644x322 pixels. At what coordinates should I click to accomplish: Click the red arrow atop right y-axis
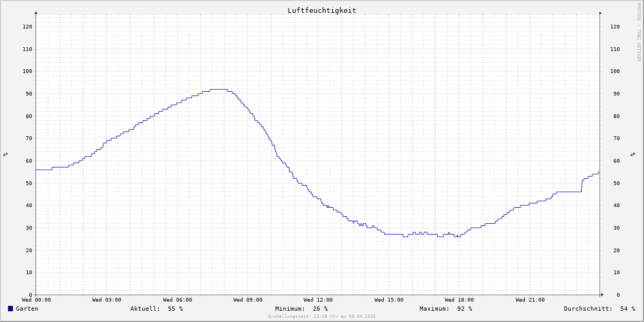(600, 12)
